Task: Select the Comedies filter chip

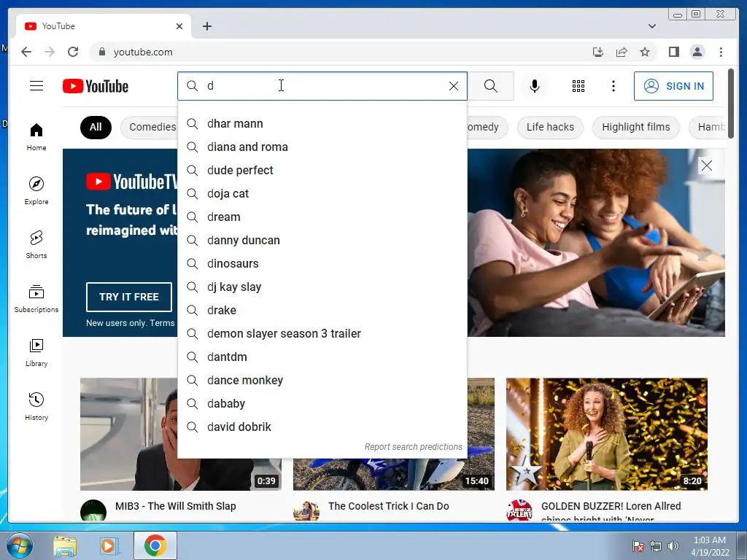Action: pyautogui.click(x=149, y=127)
